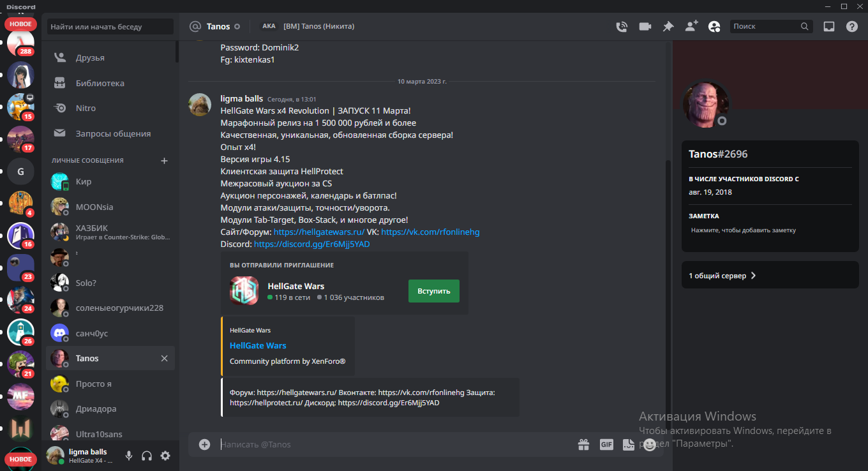868x471 pixels.
Task: Click the ligma balls message avatar
Action: coord(200,105)
